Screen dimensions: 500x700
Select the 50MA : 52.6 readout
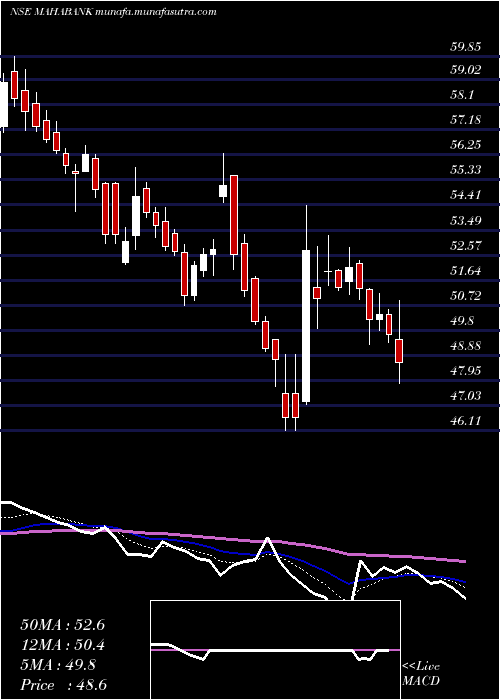point(62,625)
